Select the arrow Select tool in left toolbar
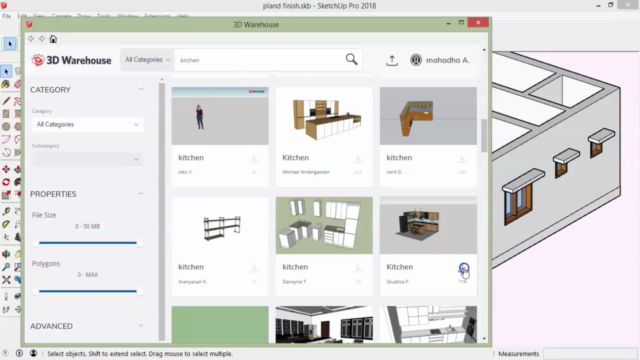This screenshot has height=360, width=640. point(6,72)
